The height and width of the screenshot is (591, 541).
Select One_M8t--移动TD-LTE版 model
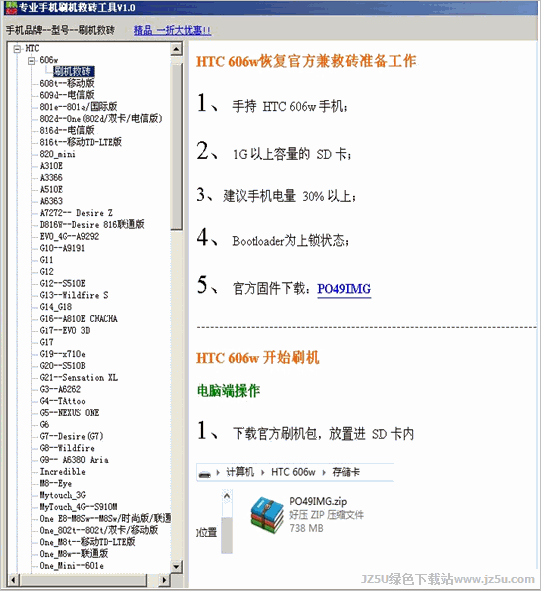(x=87, y=542)
